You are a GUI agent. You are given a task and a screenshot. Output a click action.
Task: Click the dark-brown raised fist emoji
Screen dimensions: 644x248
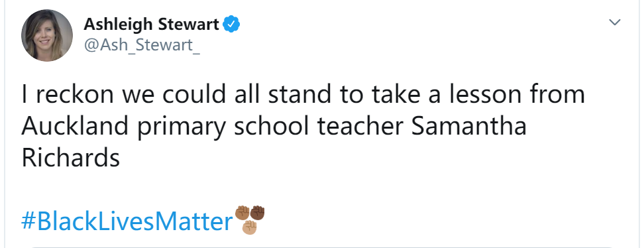click(258, 213)
